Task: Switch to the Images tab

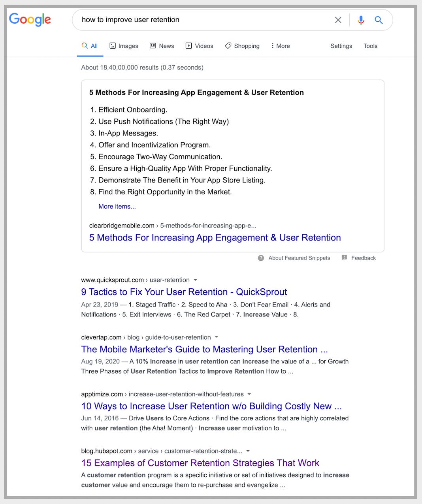Action: (124, 46)
